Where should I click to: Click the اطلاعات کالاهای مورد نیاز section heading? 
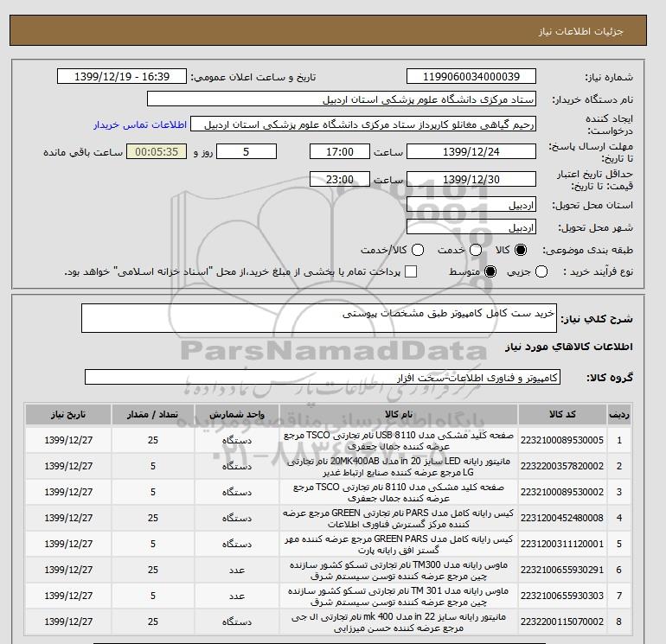(569, 347)
